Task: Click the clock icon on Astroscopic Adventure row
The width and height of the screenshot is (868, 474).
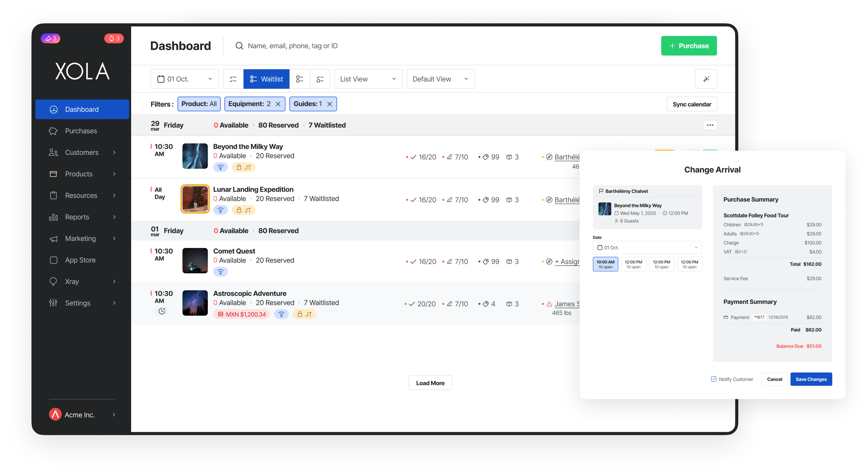Action: [162, 311]
